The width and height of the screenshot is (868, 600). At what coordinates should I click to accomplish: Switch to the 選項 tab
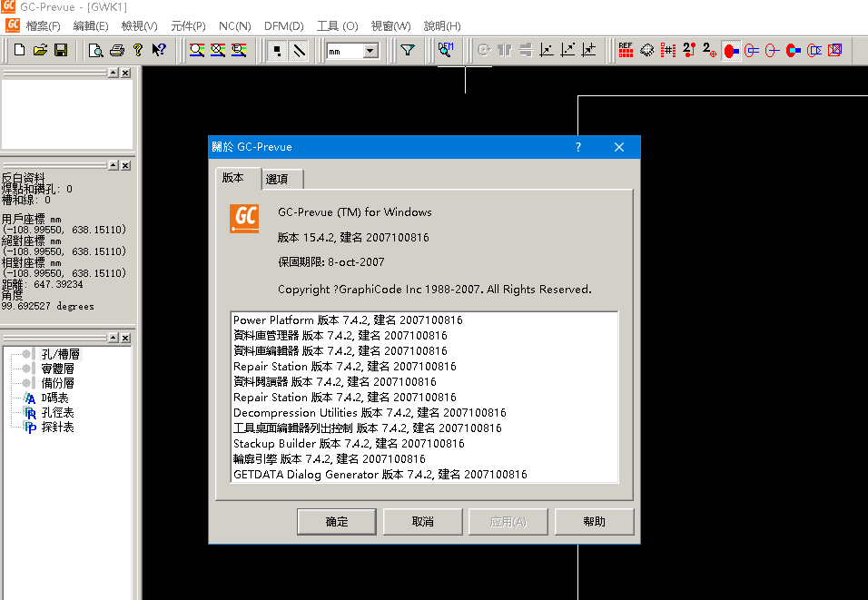[x=282, y=180]
